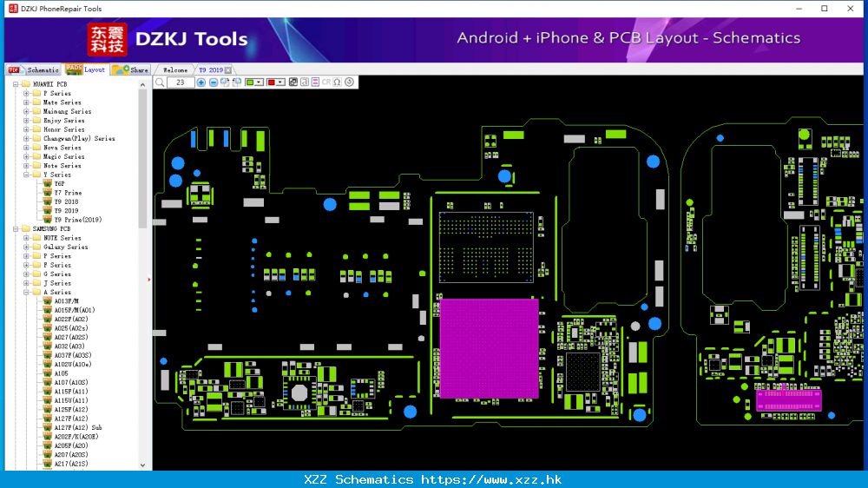Click the circular download arrow icon
Viewport: 868px width, 488px height.
coord(349,82)
